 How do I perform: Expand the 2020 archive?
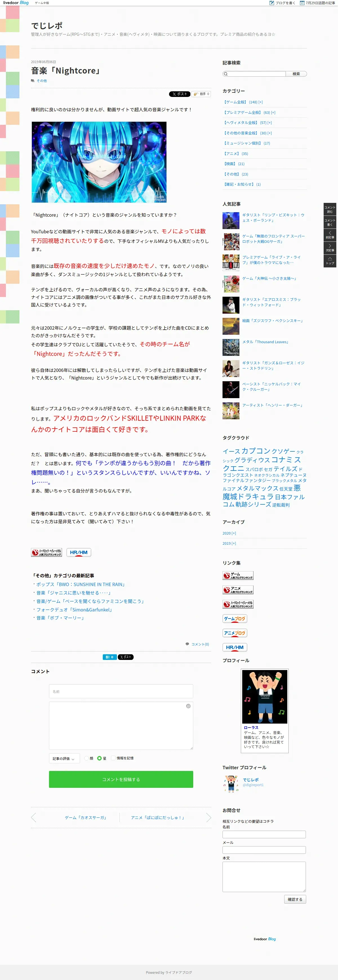pos(234,533)
